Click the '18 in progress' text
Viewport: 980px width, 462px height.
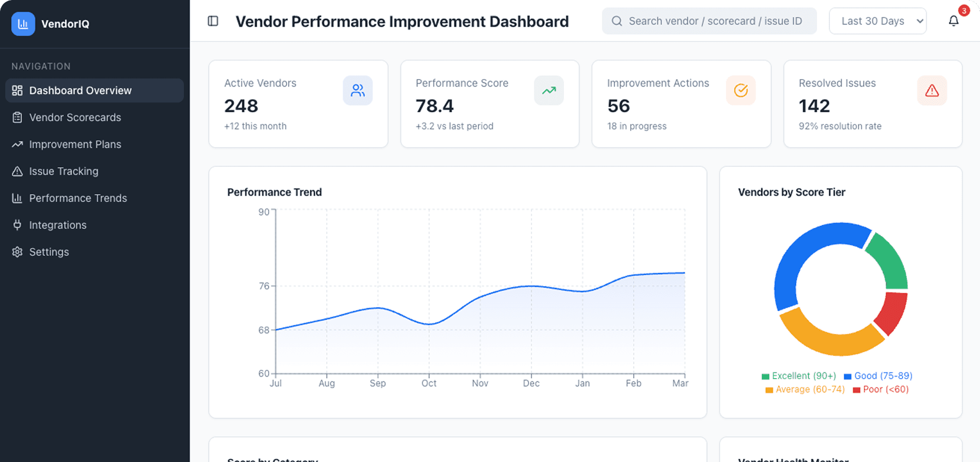[x=636, y=126]
